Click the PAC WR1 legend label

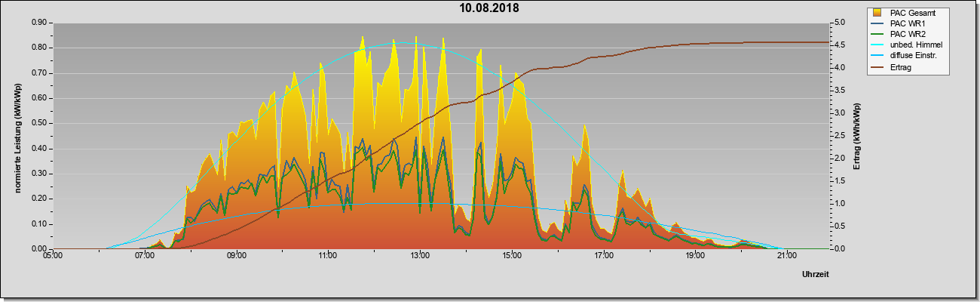pyautogui.click(x=908, y=23)
